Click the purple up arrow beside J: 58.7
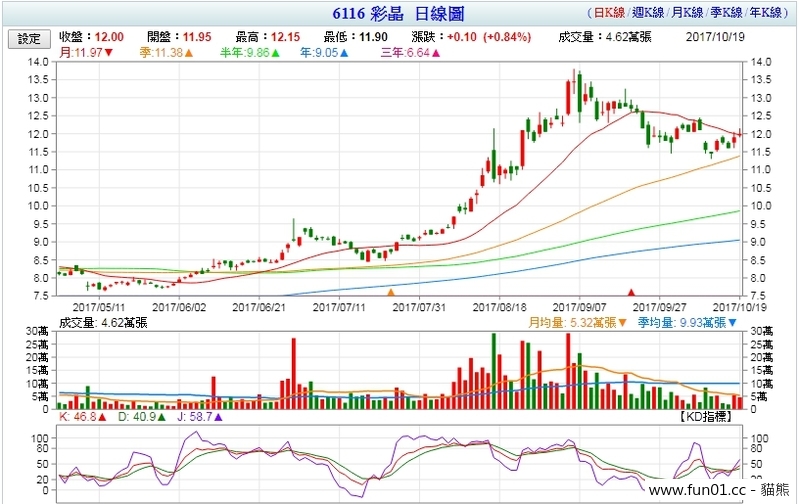 click(218, 417)
